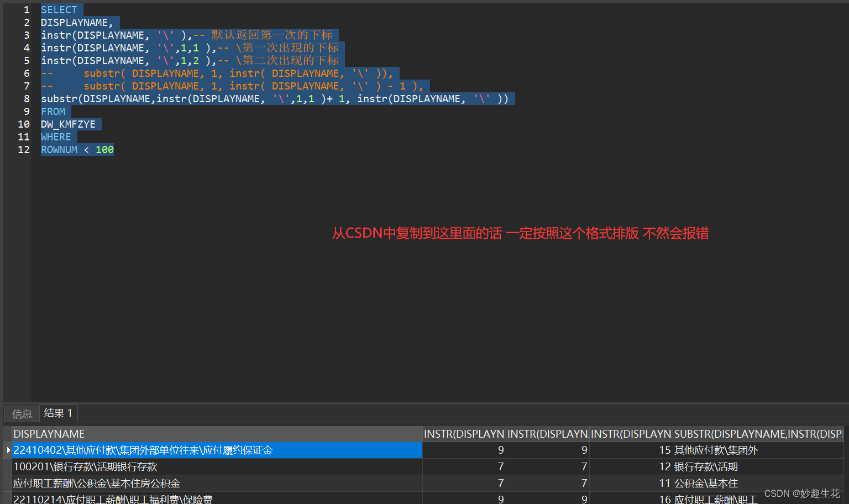Click the second INSTR(DISPLAYN column header
Screen dimensions: 849x504
[548, 434]
